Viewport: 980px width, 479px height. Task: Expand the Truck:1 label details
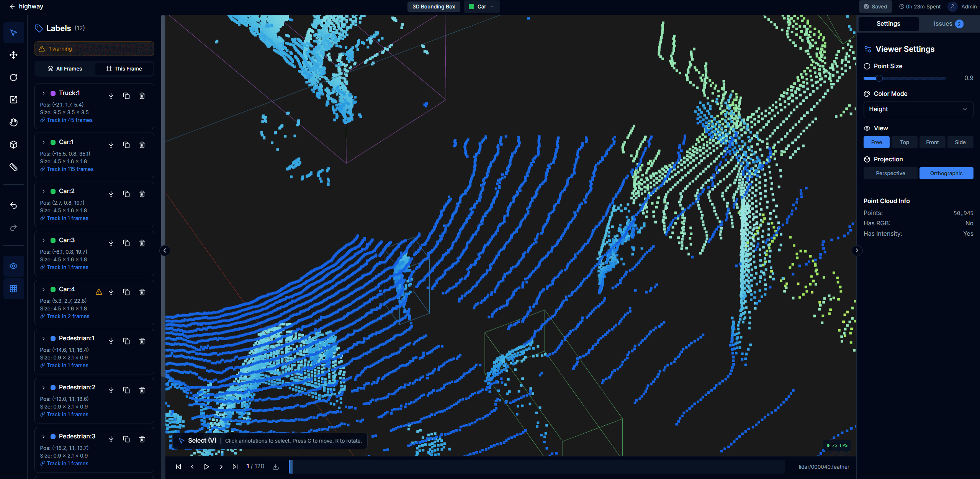[x=43, y=93]
